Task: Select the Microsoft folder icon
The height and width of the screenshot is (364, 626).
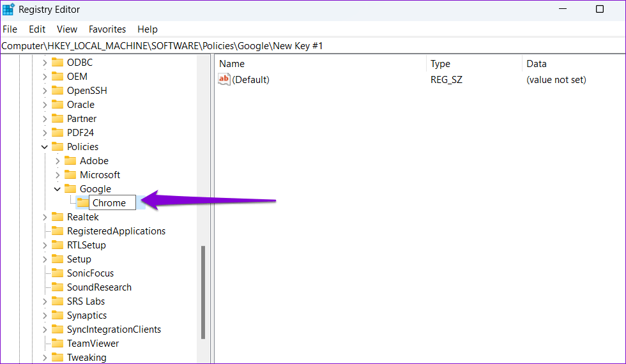Action: pyautogui.click(x=70, y=174)
